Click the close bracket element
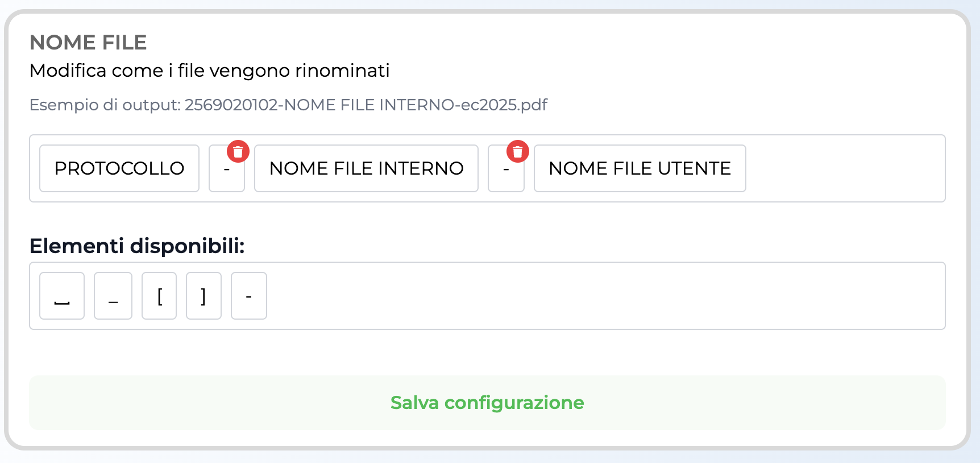The image size is (980, 463). (x=204, y=296)
